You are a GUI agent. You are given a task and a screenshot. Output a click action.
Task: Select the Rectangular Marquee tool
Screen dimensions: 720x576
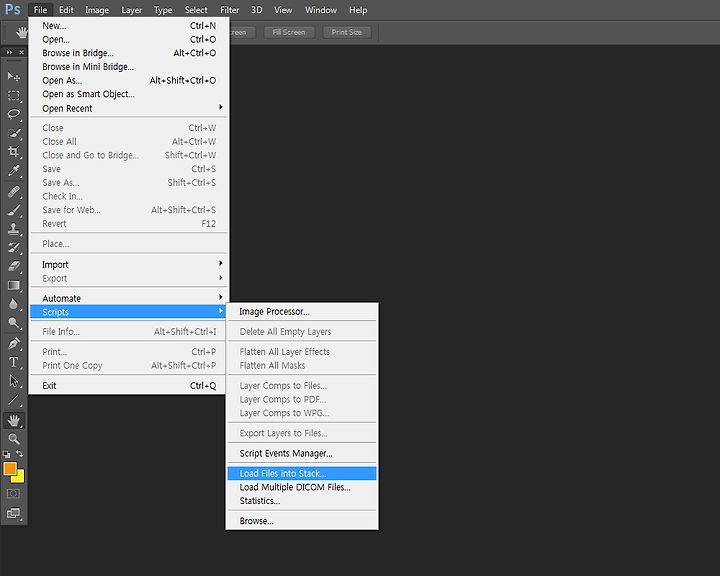13,96
